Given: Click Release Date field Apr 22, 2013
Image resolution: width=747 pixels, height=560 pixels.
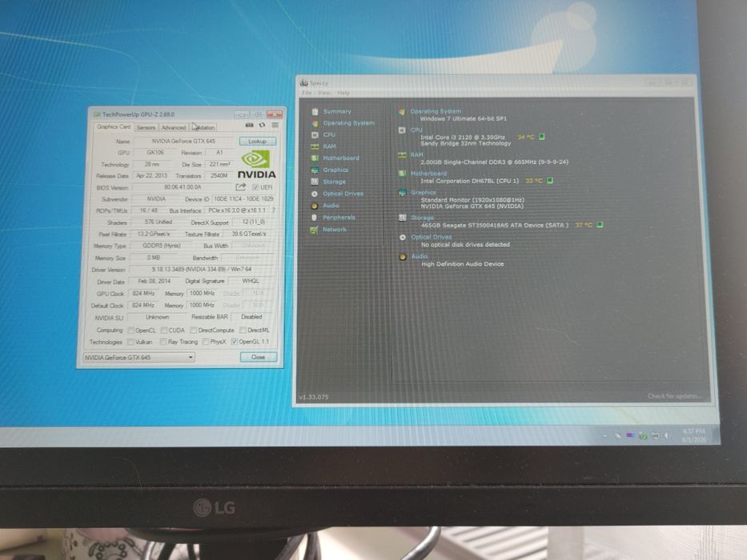Looking at the screenshot, I should click(151, 176).
